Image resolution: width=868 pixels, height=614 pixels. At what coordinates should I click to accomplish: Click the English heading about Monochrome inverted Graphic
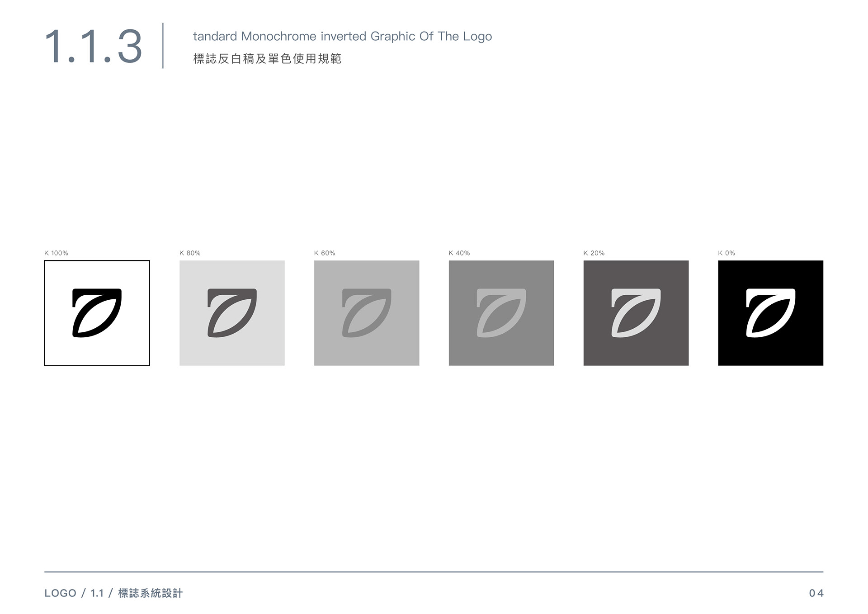[342, 36]
